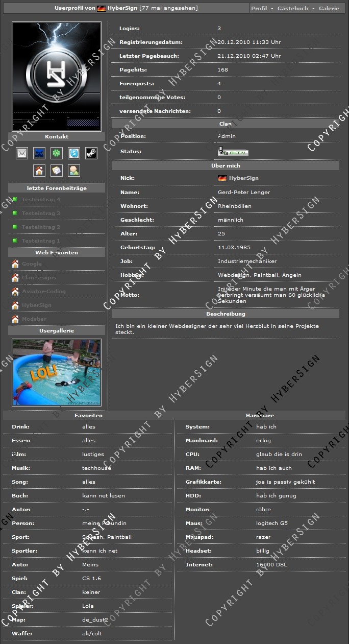Screen dimensions: 349x644
Task: Open the Gästebuch tab
Action: pos(293,9)
